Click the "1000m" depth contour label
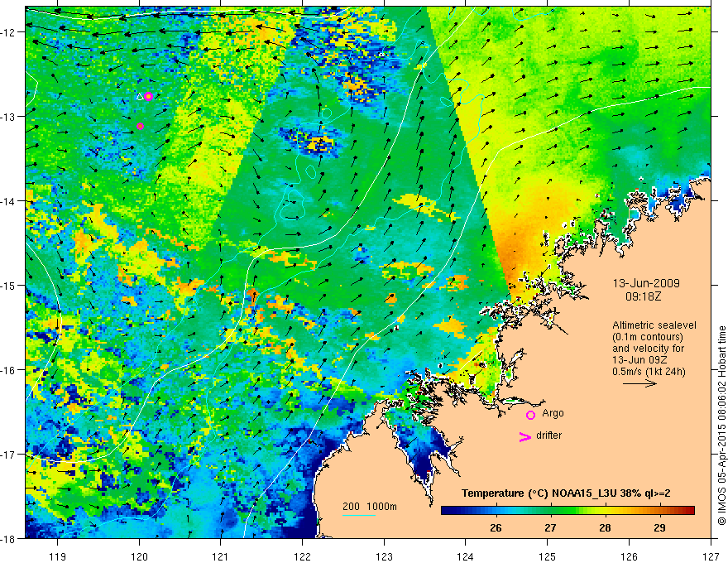Viewport: 728px width, 563px height. click(x=381, y=507)
